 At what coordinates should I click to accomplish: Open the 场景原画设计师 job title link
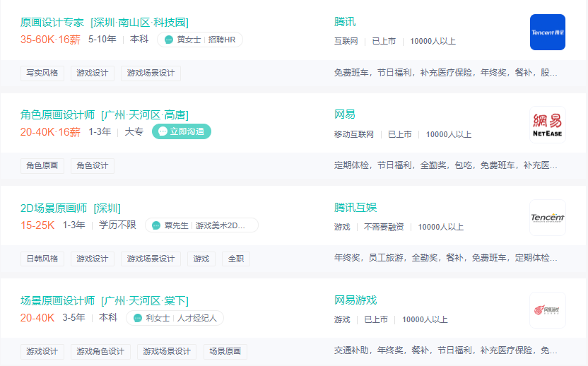click(57, 300)
